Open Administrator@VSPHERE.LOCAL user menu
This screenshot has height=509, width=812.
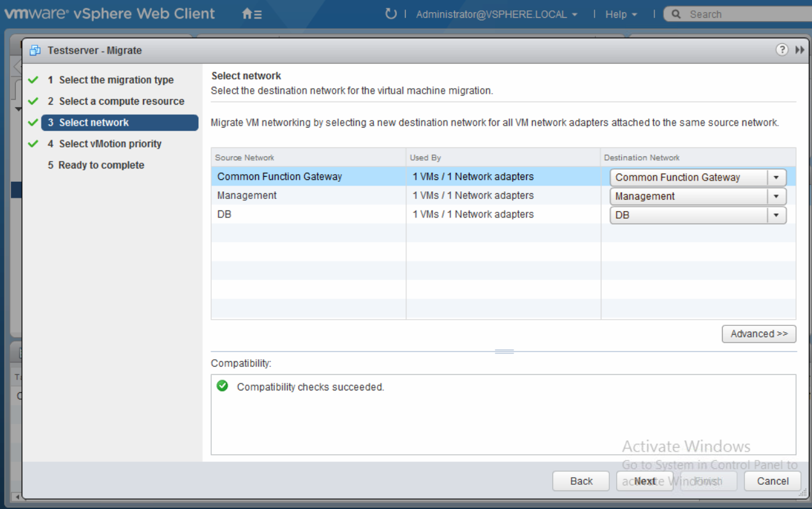tap(496, 14)
